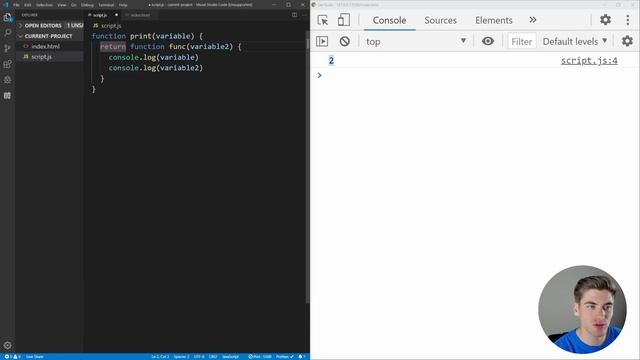Open the Search view in activity bar

pos(7,33)
